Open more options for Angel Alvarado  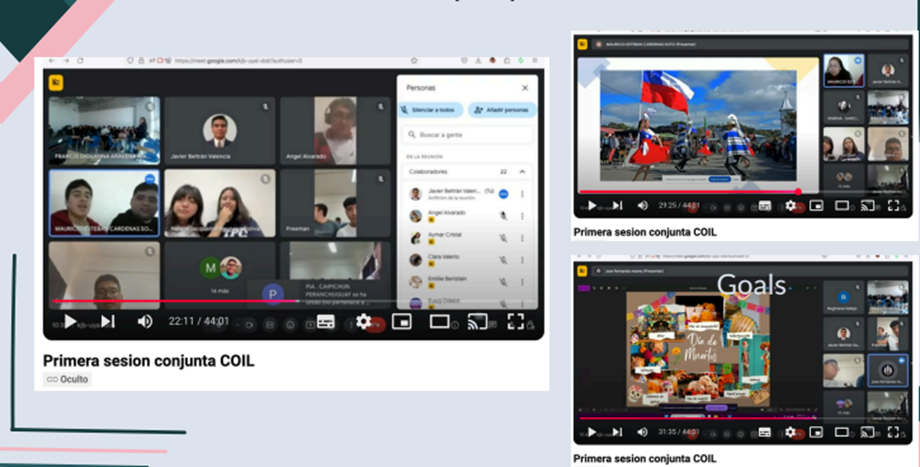pyautogui.click(x=522, y=215)
